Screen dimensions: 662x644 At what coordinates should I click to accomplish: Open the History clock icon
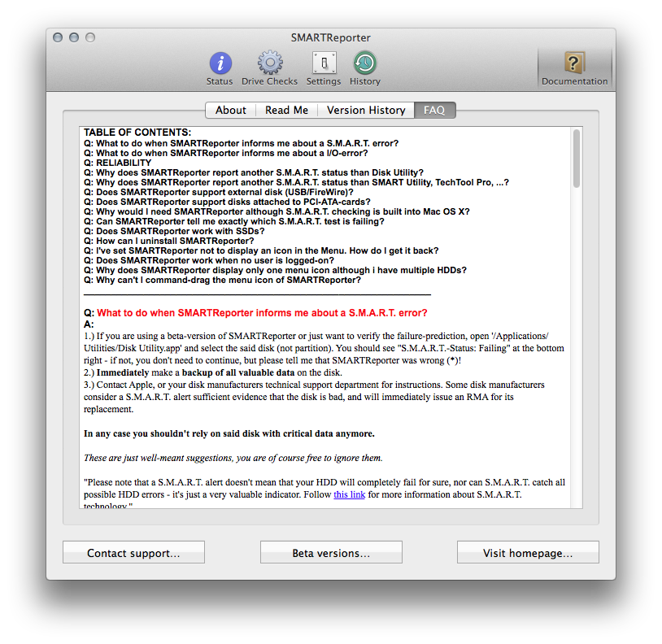[x=365, y=63]
